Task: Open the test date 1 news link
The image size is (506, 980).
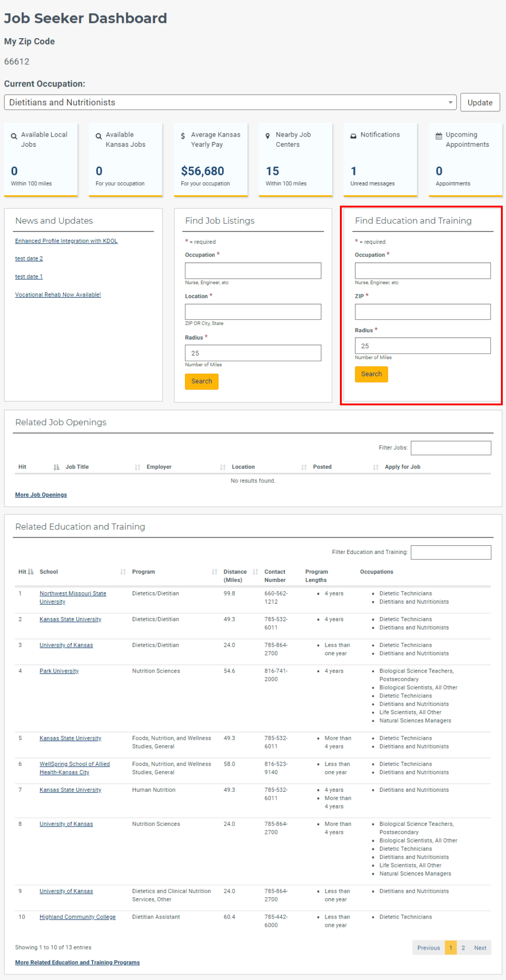Action: pyautogui.click(x=29, y=277)
